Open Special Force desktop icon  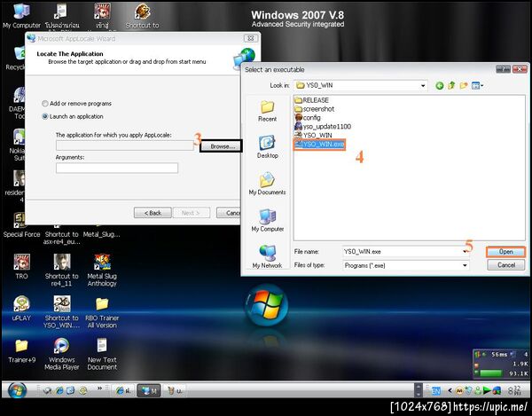(21, 225)
